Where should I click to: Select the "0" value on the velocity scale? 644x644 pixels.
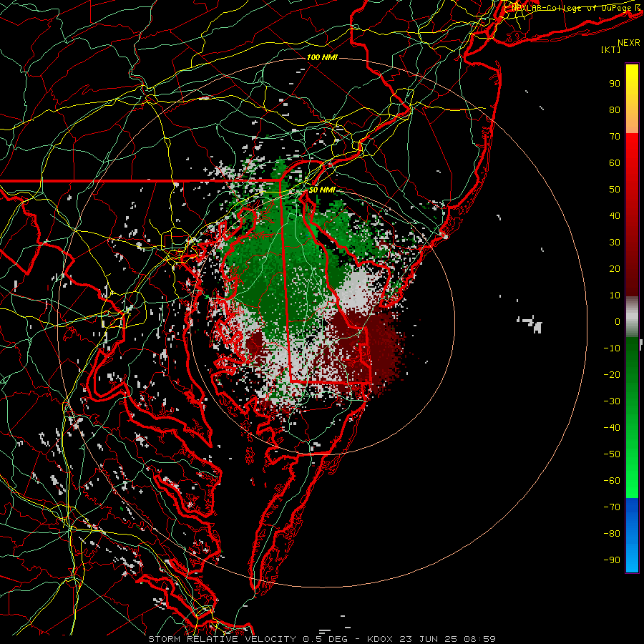click(618, 322)
